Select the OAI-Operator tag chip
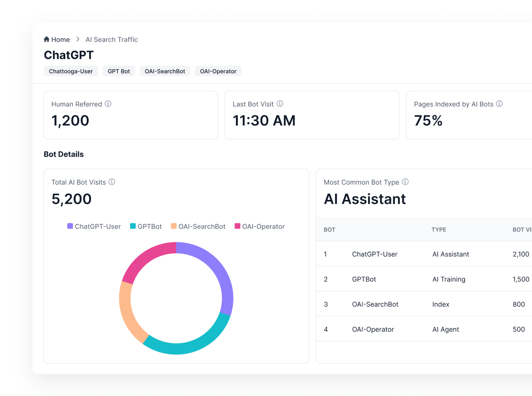This screenshot has width=532, height=396. pyautogui.click(x=218, y=71)
